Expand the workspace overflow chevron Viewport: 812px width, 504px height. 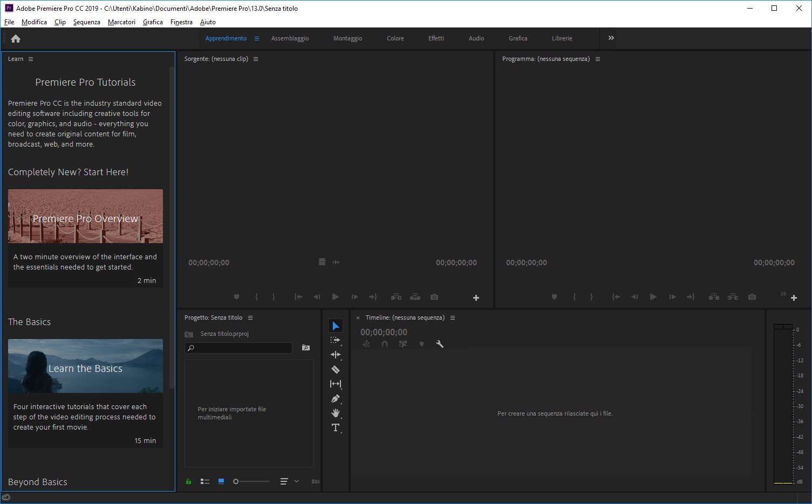[x=611, y=38]
